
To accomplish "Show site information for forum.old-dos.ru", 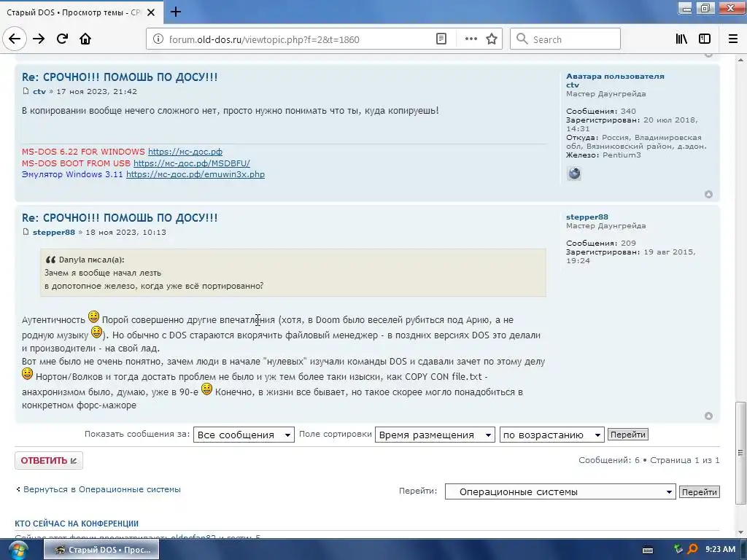I will click(158, 39).
